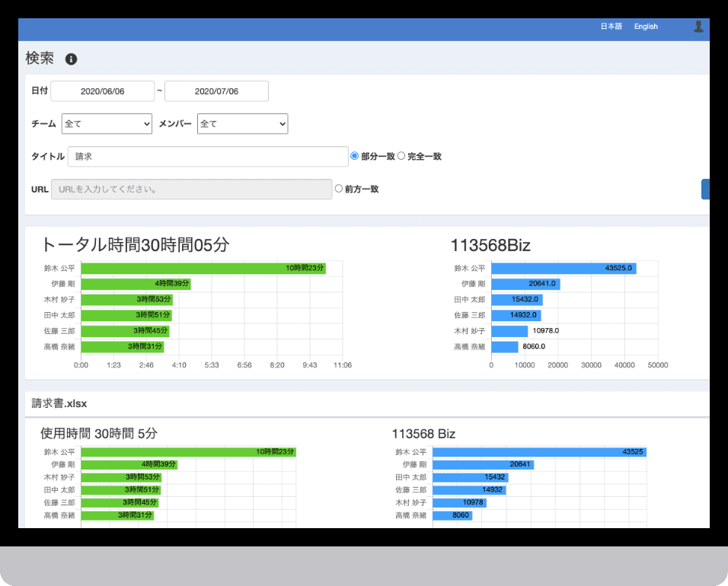
Task: Click the lower green bar labeled 4時間39分
Action: click(129, 464)
